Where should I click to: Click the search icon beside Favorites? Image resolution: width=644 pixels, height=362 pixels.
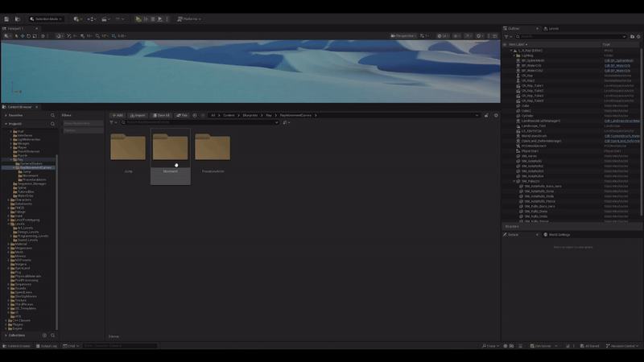[x=53, y=115]
